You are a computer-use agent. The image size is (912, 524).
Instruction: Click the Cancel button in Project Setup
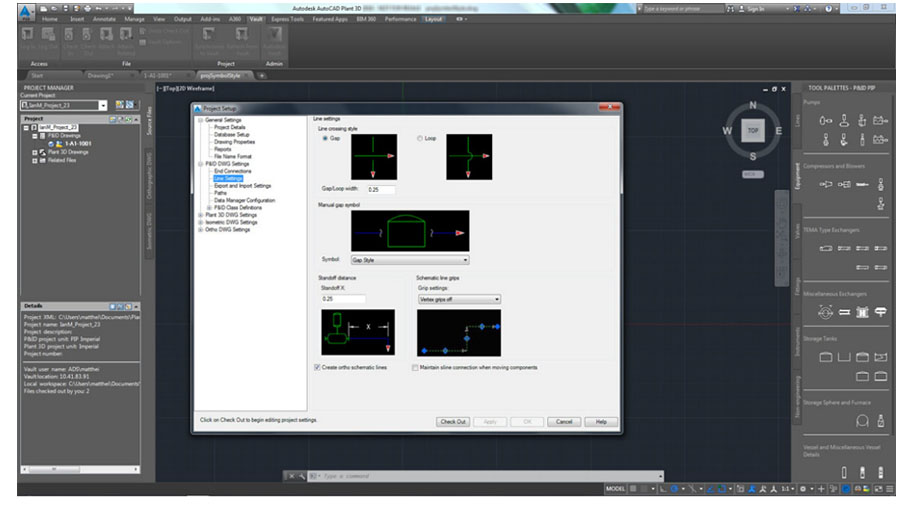[564, 422]
